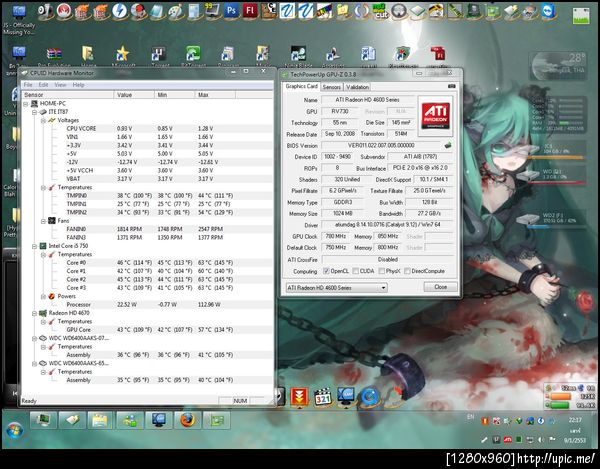Screen dimensions: 600x469
Task: Collapse the Powers branch
Action: [43, 296]
